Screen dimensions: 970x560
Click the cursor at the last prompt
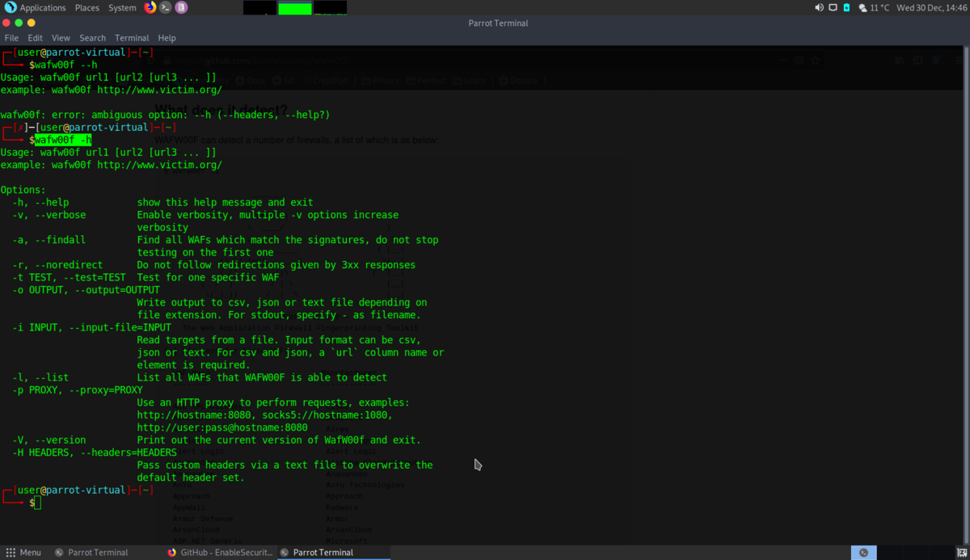click(37, 503)
